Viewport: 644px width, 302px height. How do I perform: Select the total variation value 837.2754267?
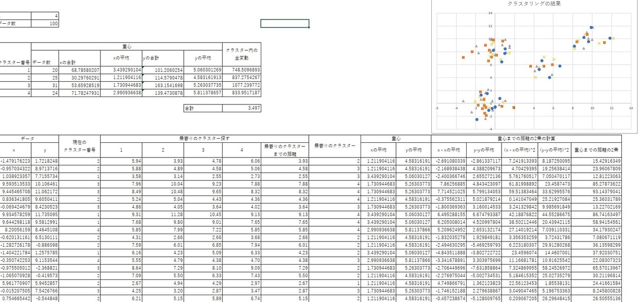point(241,77)
